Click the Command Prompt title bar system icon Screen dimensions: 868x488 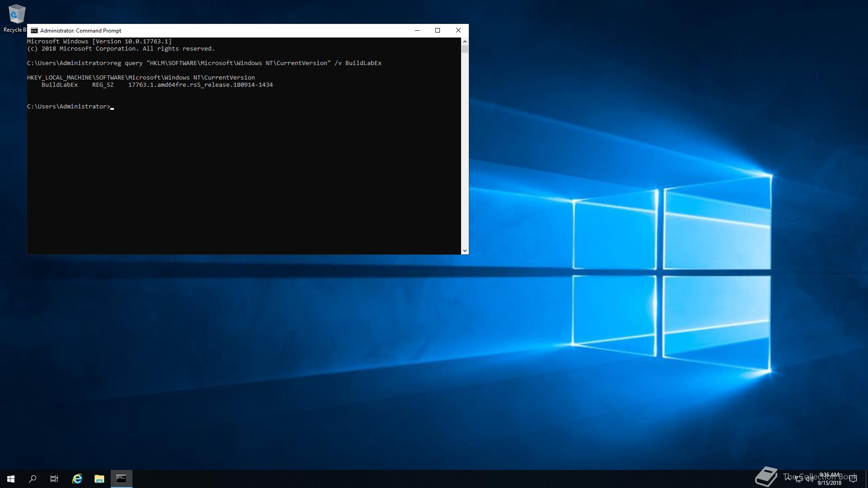[x=34, y=31]
